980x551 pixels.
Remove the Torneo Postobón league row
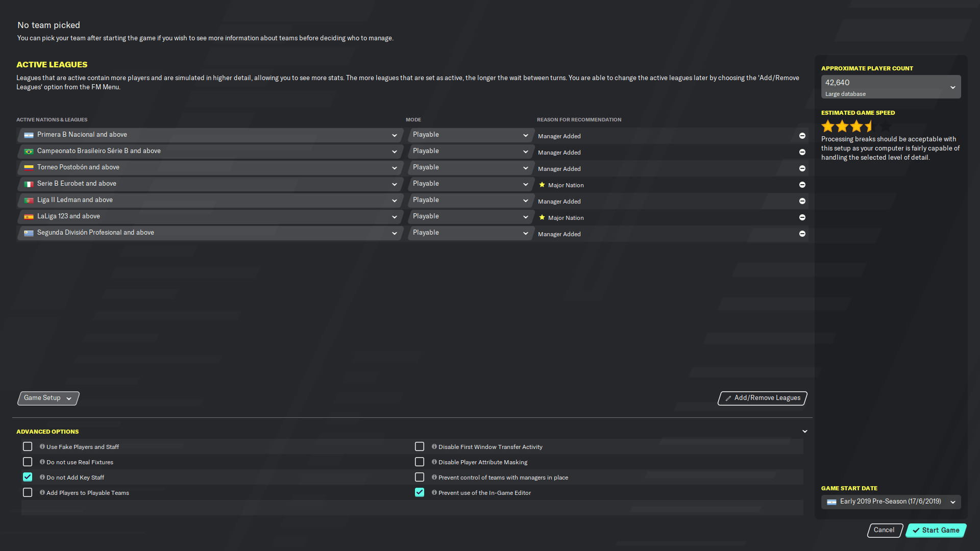(x=802, y=168)
